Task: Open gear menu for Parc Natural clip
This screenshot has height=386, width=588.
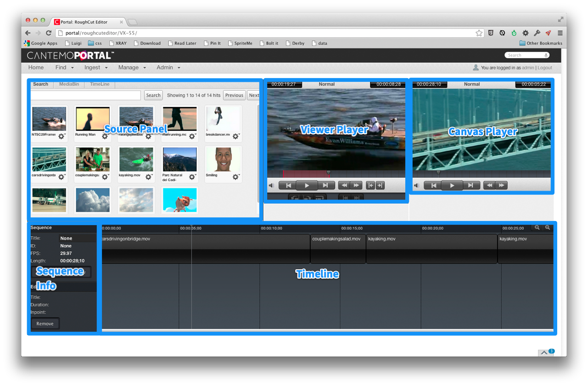Action: click(x=192, y=176)
